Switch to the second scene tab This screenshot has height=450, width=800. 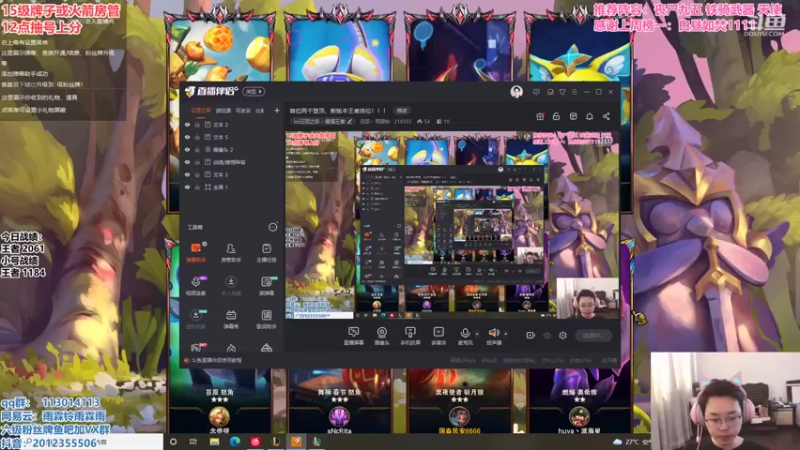click(x=223, y=110)
